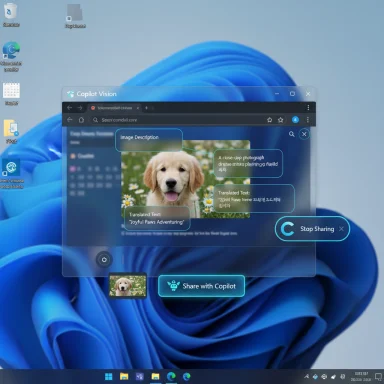Click the overlay search magnifier icon
Image resolution: width=384 pixels, height=384 pixels.
click(x=291, y=134)
